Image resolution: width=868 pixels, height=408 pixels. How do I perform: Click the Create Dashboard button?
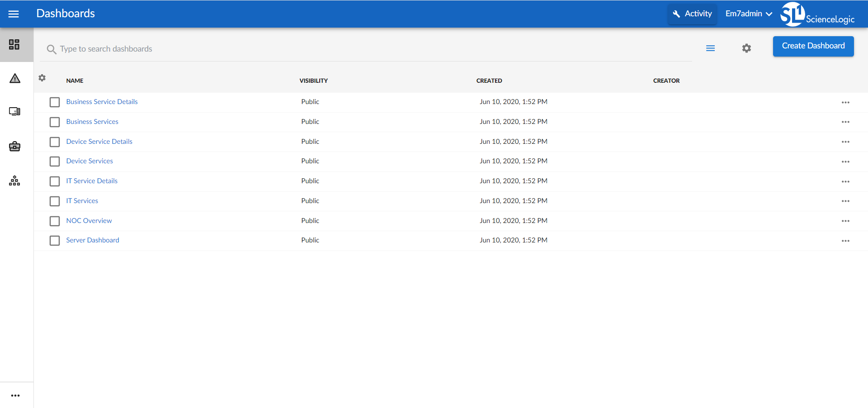(x=813, y=46)
